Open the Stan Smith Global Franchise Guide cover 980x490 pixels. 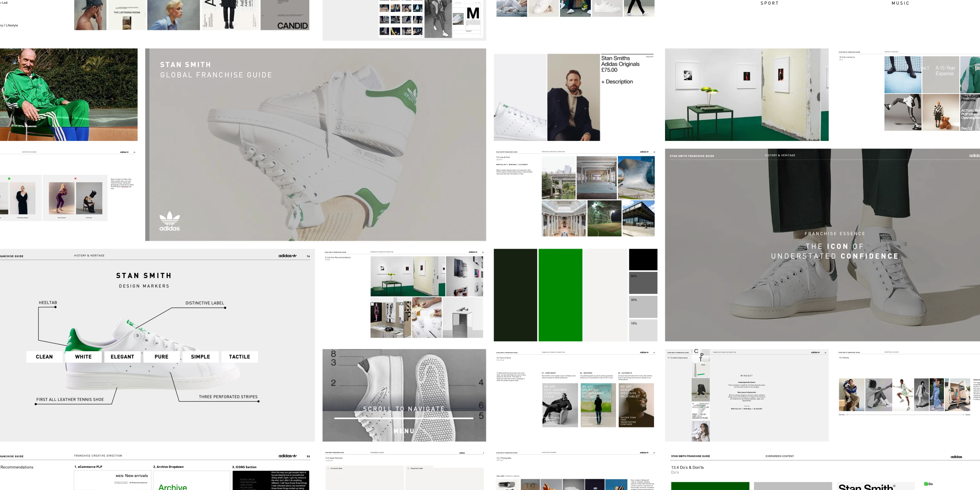tap(315, 145)
